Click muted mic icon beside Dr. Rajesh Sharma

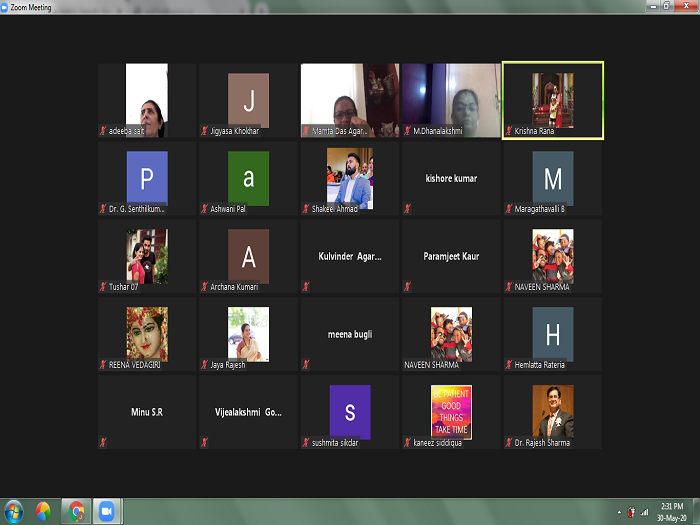(508, 442)
